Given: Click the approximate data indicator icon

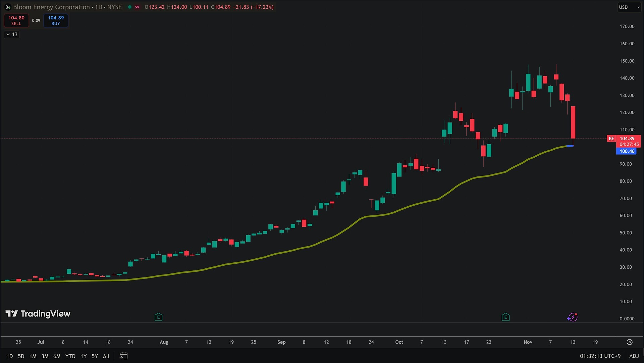Looking at the screenshot, I should tap(137, 7).
